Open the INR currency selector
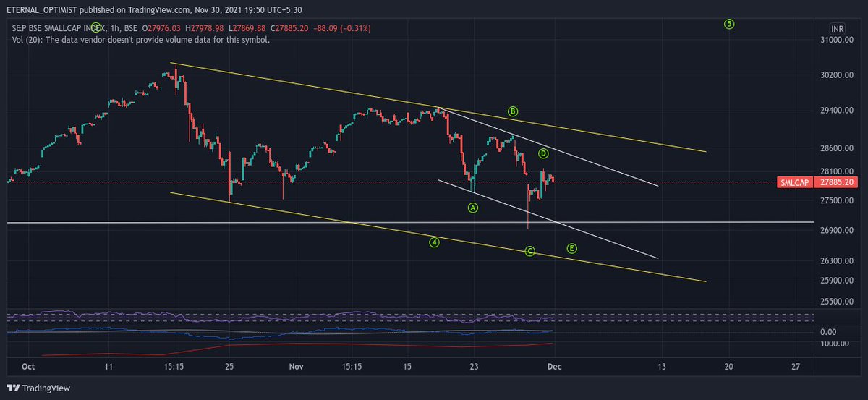The image size is (868, 400). point(837,28)
